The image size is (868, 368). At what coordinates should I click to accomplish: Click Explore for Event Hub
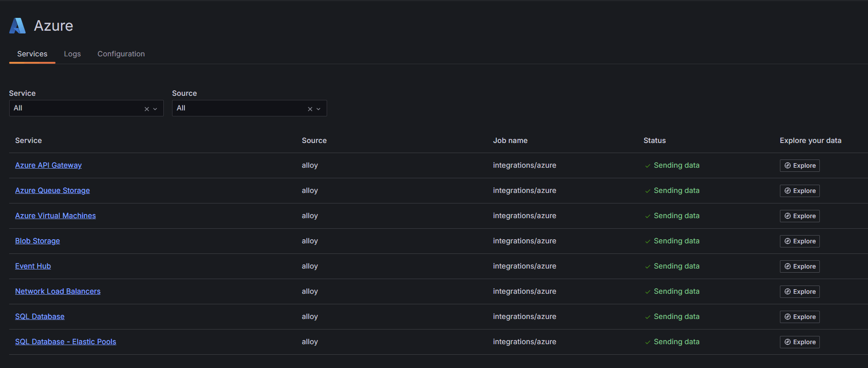(800, 266)
